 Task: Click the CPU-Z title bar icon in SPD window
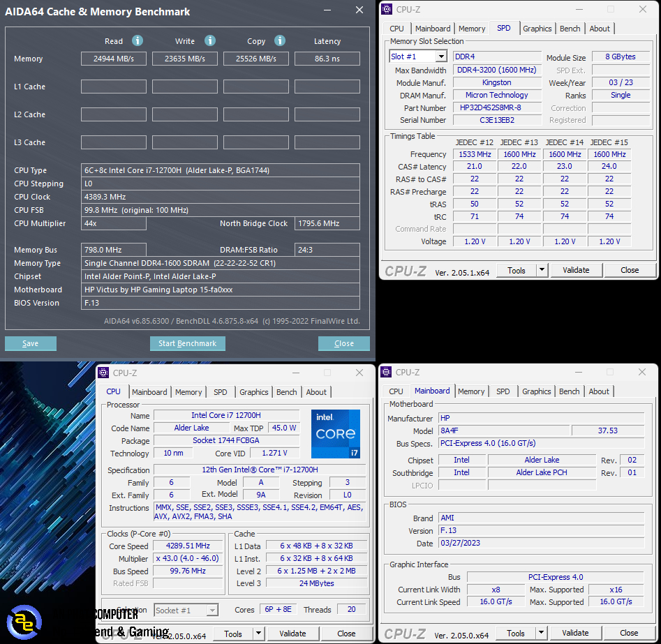[387, 9]
